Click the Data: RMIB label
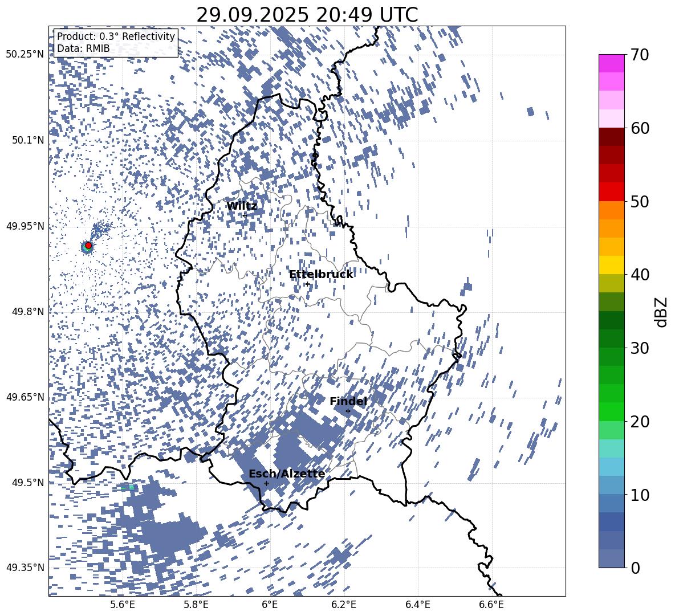 click(83, 48)
